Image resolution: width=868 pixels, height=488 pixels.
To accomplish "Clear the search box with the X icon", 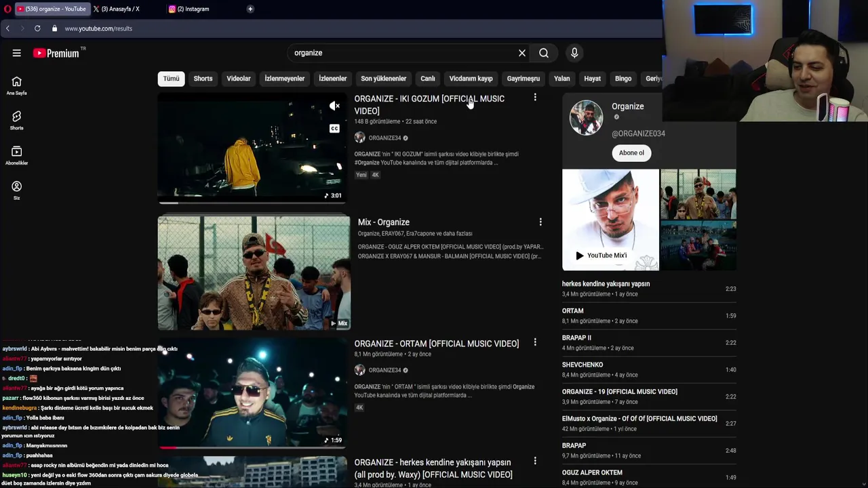I will 522,53.
